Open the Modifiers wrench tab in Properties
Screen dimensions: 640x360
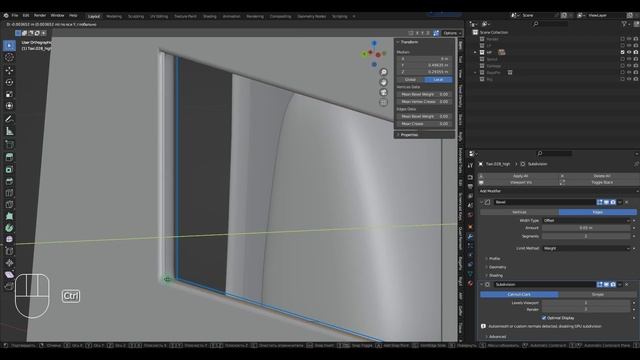pos(470,237)
